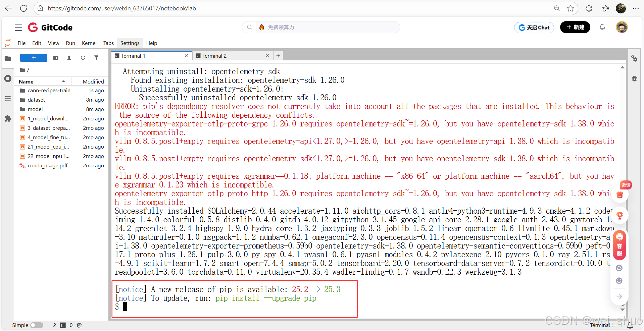
Task: Select the cann-recipes-train folder
Action: pos(62,91)
